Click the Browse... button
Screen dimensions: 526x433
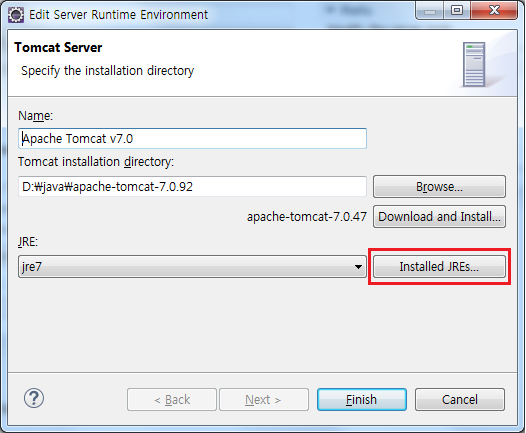439,186
